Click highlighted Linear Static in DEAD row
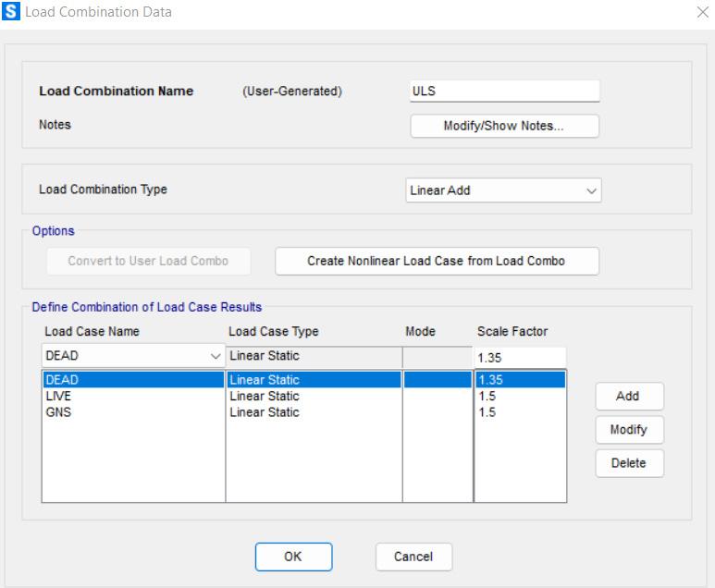Viewport: 715px width, 588px height. coord(265,380)
